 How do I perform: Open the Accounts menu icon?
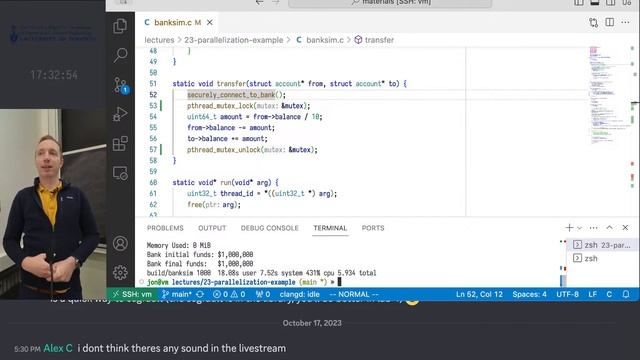pyautogui.click(x=120, y=243)
